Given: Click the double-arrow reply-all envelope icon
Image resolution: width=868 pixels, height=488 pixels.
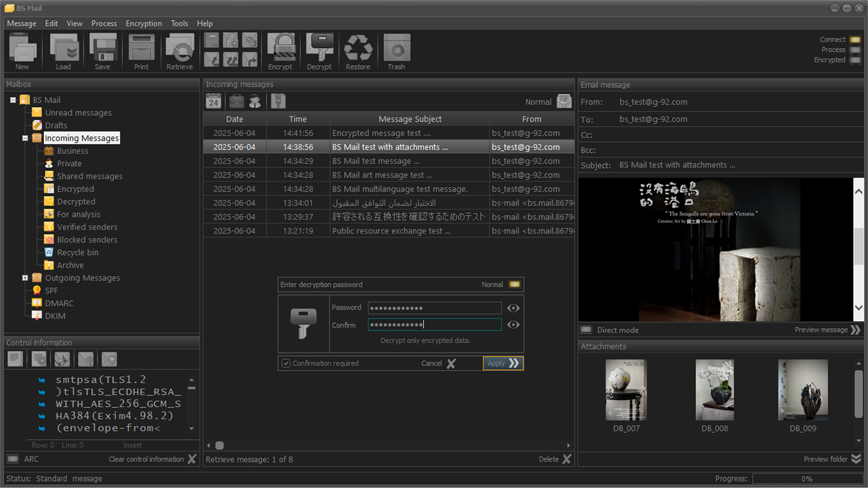Looking at the screenshot, I should coord(231,59).
